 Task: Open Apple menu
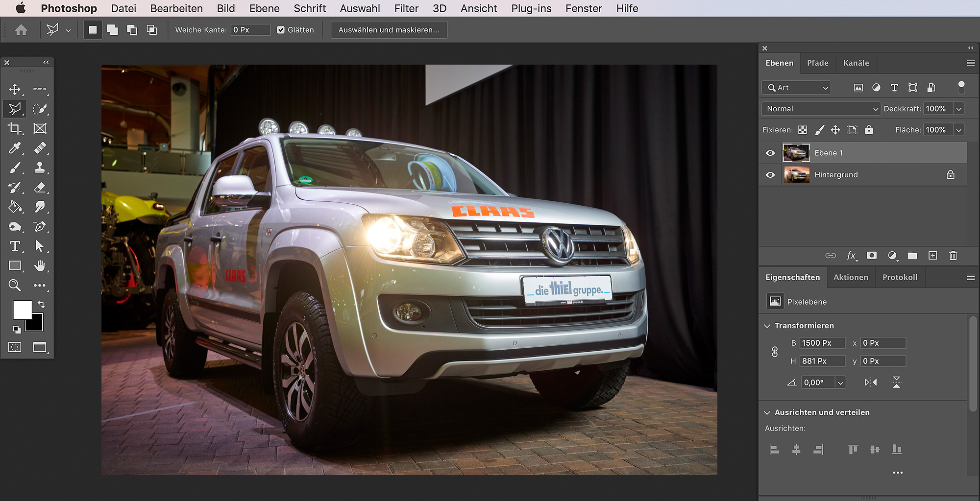pos(20,8)
